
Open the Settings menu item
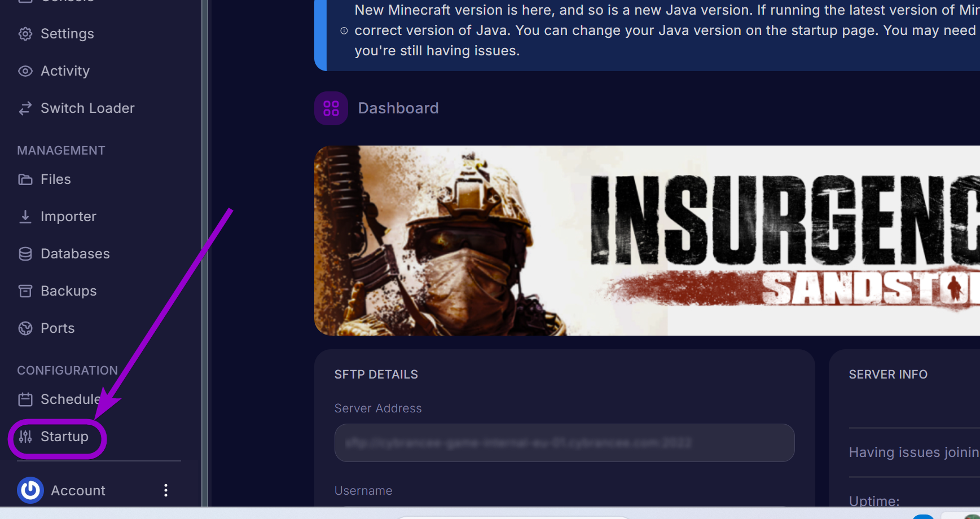67,34
